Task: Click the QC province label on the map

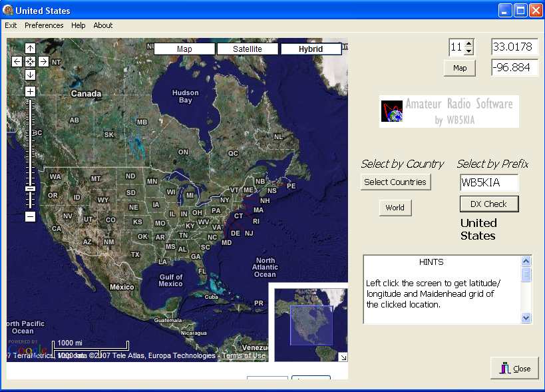Action: (233, 153)
